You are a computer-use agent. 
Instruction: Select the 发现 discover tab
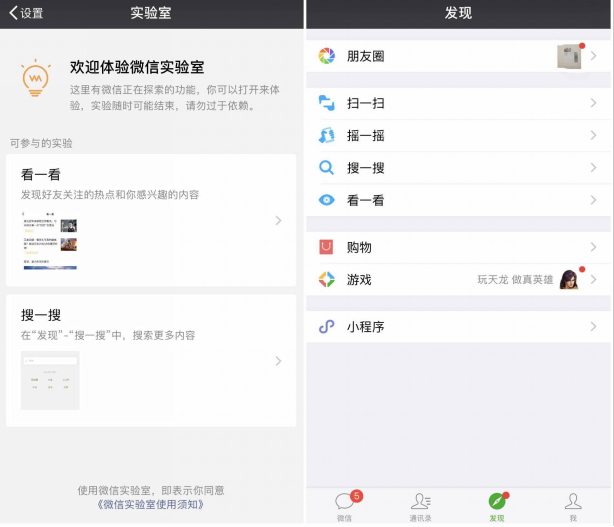(497, 506)
